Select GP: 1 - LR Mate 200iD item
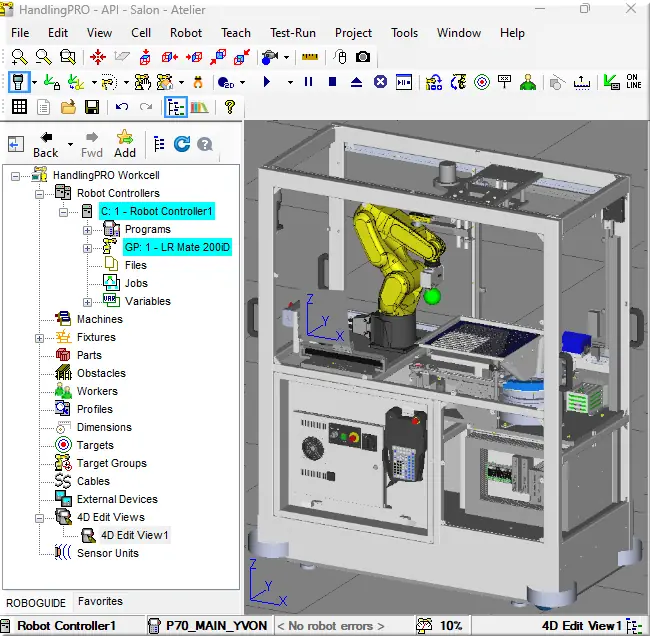The height and width of the screenshot is (636, 650). pyautogui.click(x=177, y=247)
